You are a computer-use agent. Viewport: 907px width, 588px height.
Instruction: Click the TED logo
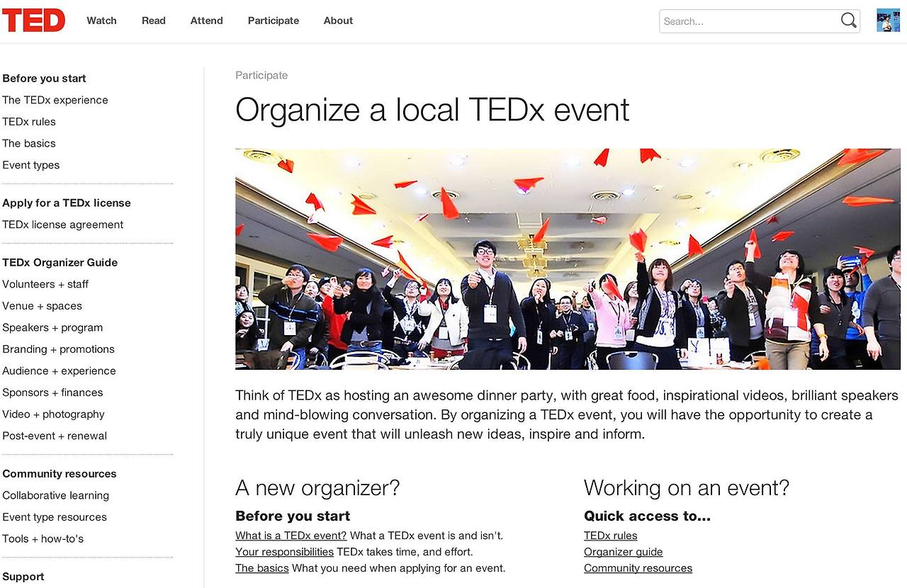[33, 21]
